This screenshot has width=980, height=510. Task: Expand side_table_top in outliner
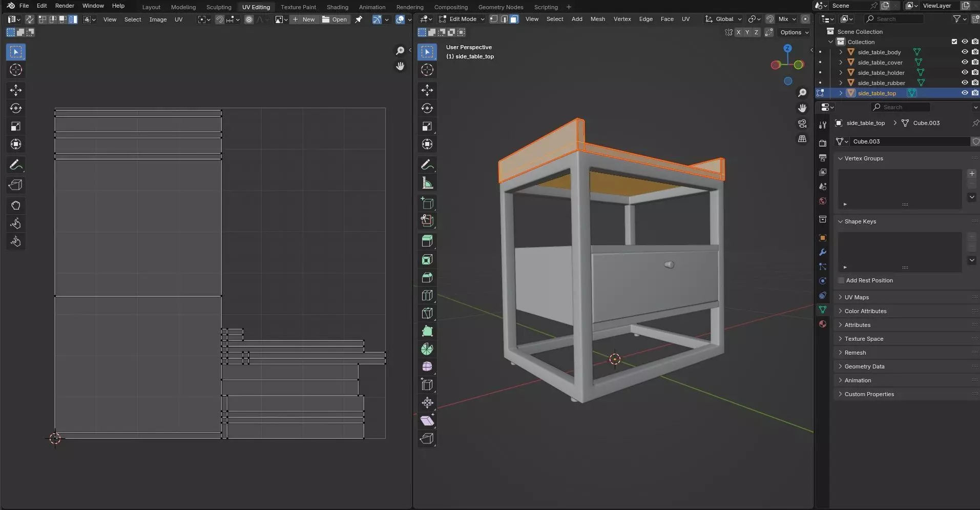pos(841,93)
